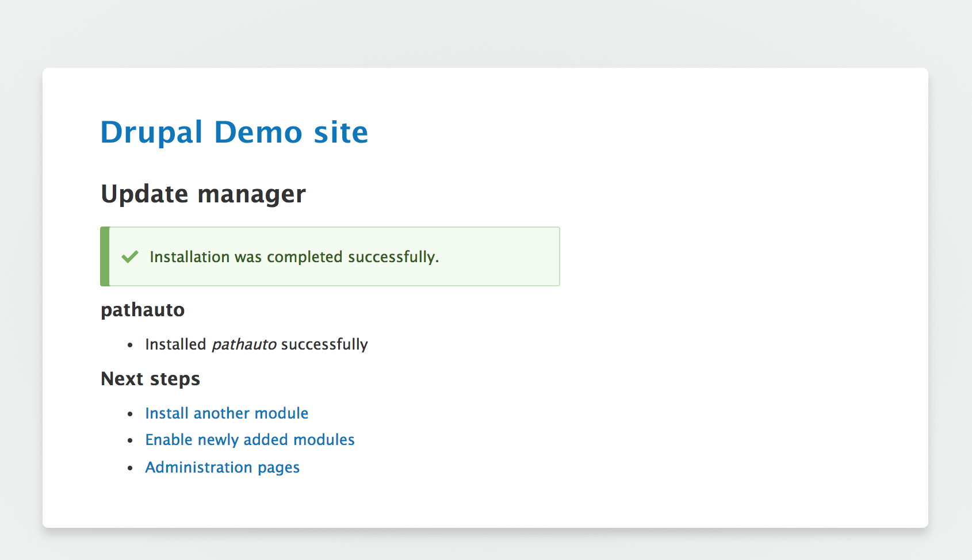Click the green success checkmark icon
This screenshot has height=560, width=972.
pos(130,256)
